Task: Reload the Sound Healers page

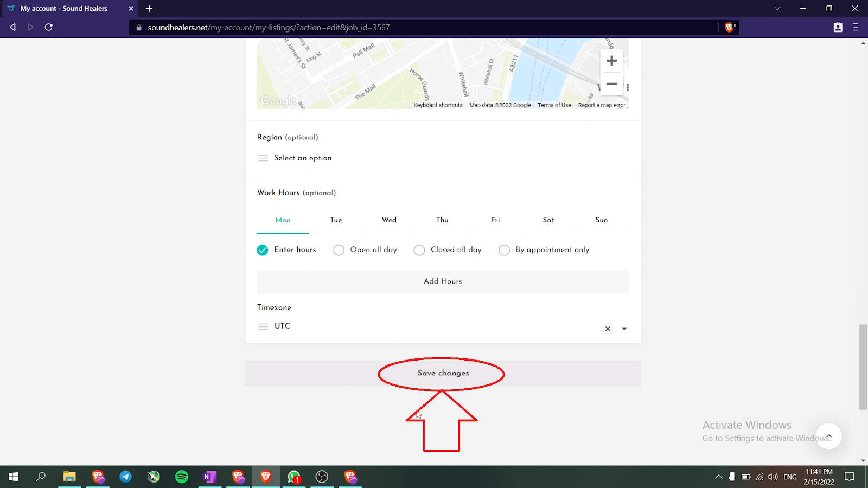Action: (x=49, y=27)
